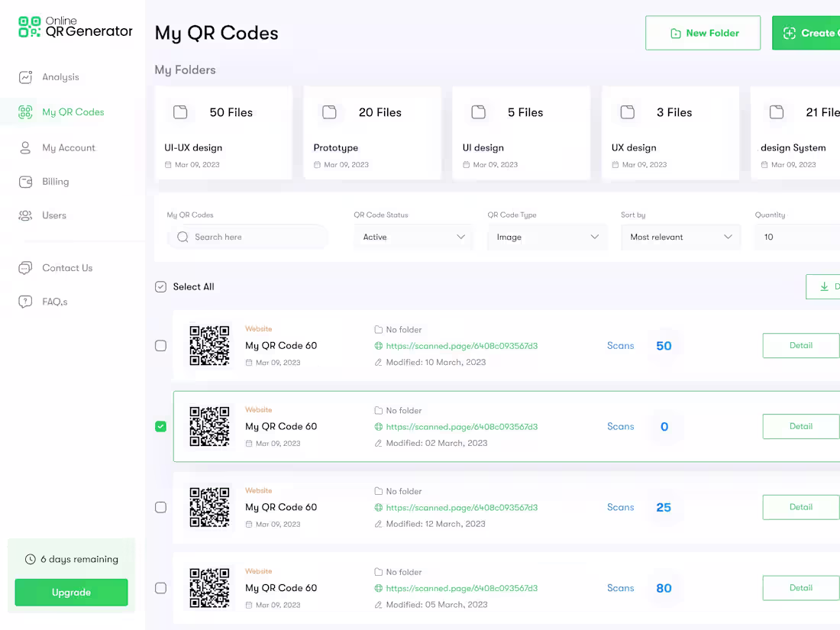
Task: Open the QR Code Status dropdown
Action: pos(412,237)
